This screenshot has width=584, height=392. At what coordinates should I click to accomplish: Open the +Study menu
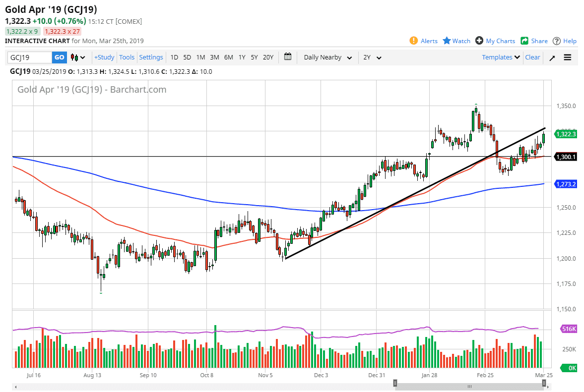[x=104, y=57]
